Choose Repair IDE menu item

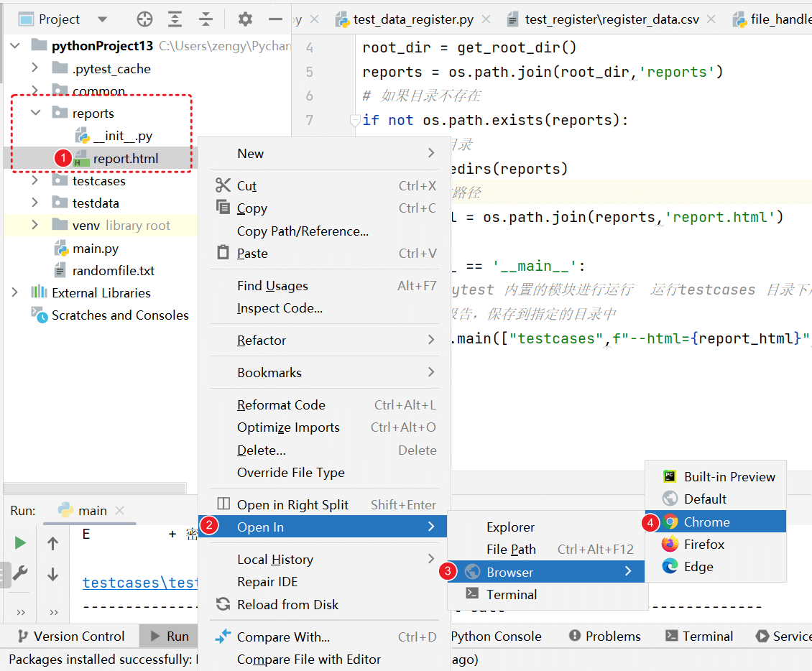point(325,582)
